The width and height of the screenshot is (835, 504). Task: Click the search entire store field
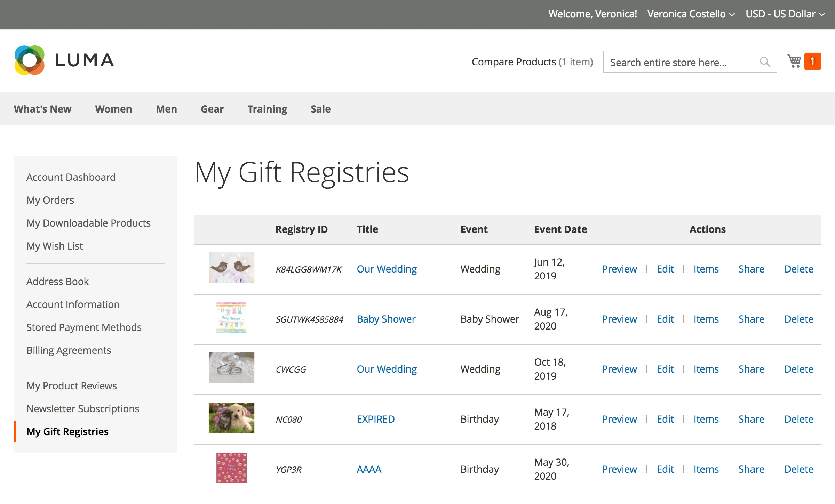pyautogui.click(x=682, y=62)
